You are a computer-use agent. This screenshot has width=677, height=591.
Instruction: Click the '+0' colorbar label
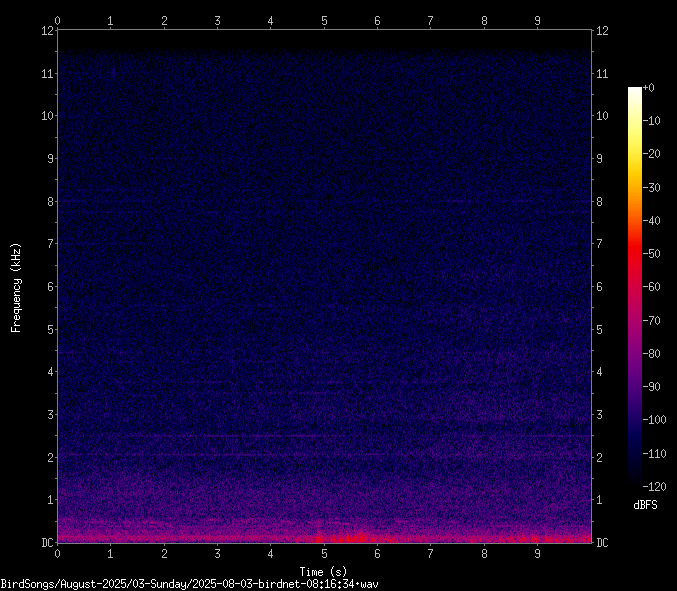[x=649, y=88]
